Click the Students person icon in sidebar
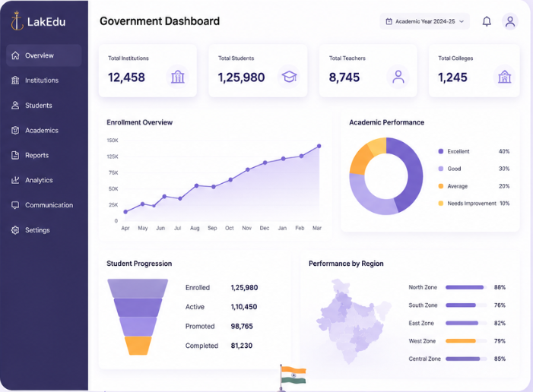The width and height of the screenshot is (533, 392). click(x=15, y=106)
